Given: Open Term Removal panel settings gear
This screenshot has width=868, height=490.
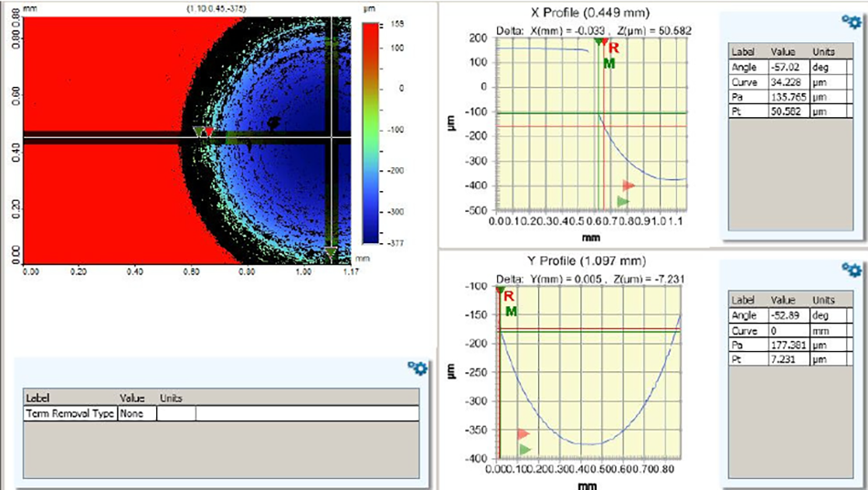Looking at the screenshot, I should (418, 367).
